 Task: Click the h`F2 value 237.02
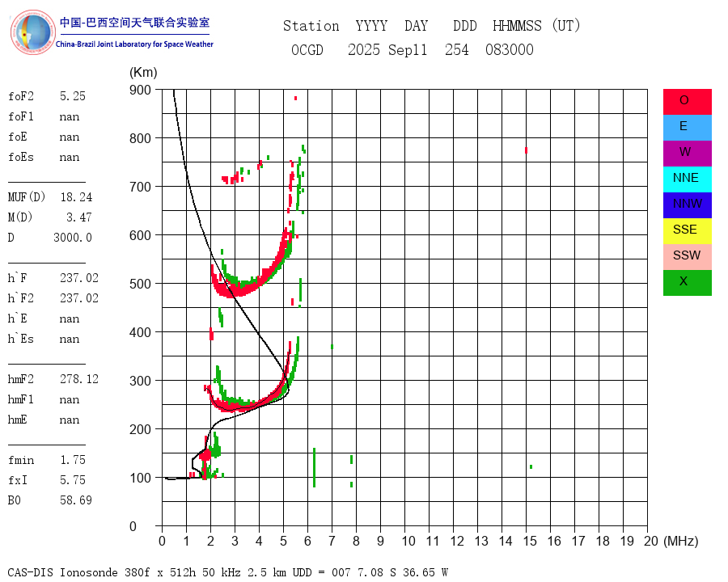pyautogui.click(x=79, y=298)
